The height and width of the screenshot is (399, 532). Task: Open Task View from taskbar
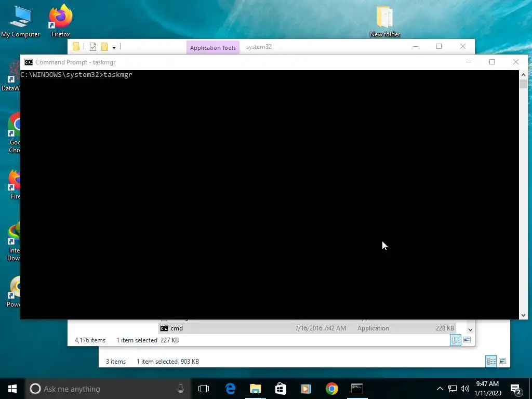tap(204, 389)
